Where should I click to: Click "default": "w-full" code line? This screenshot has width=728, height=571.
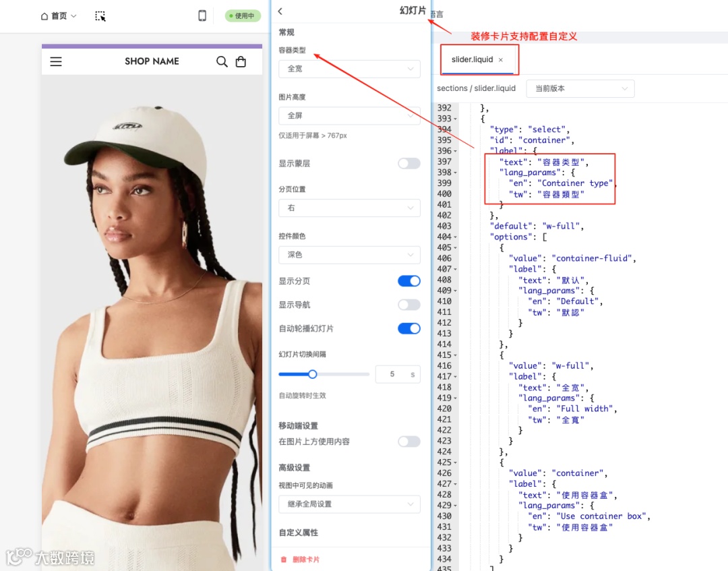click(x=537, y=226)
